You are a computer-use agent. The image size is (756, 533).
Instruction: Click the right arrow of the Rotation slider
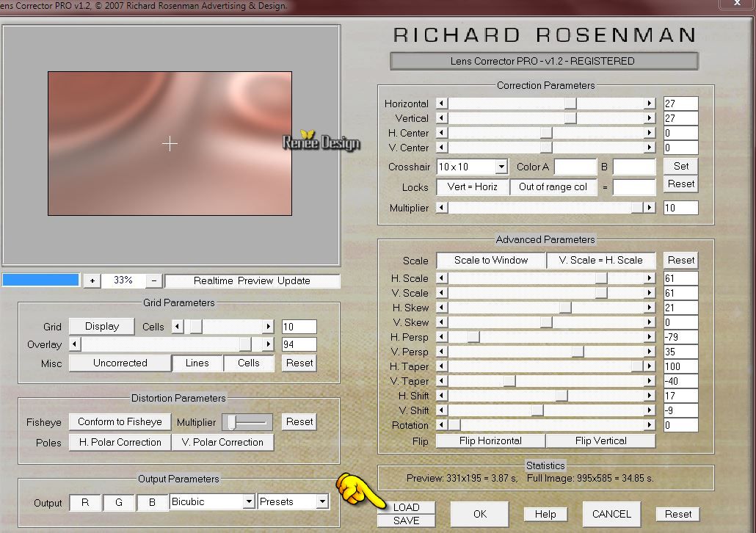[x=650, y=425]
